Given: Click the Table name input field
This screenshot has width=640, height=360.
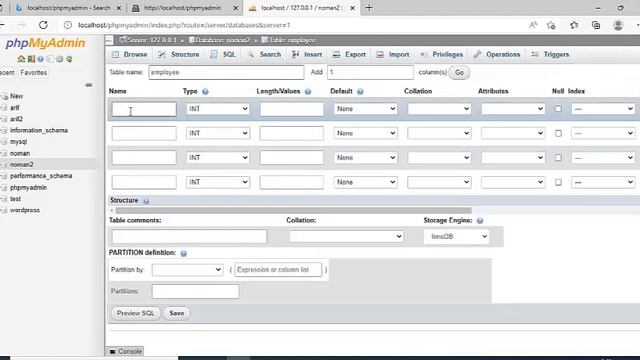Looking at the screenshot, I should point(227,73).
